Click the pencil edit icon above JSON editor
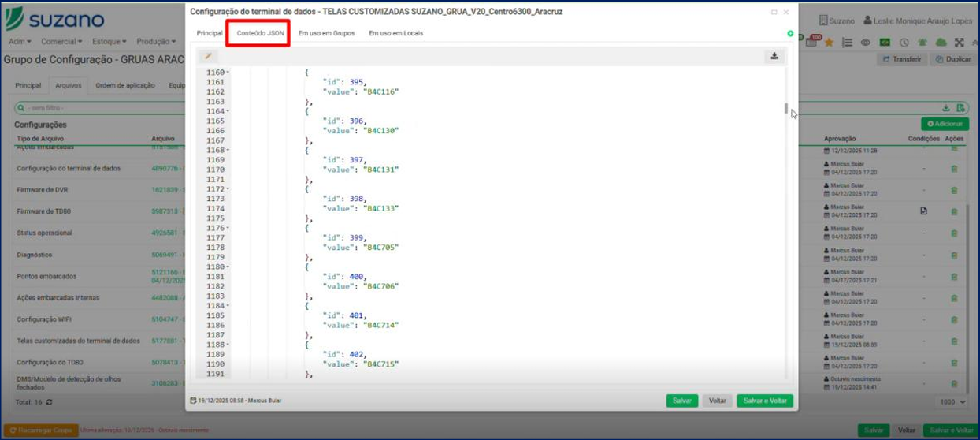Viewport: 980px width, 440px height. point(208,56)
